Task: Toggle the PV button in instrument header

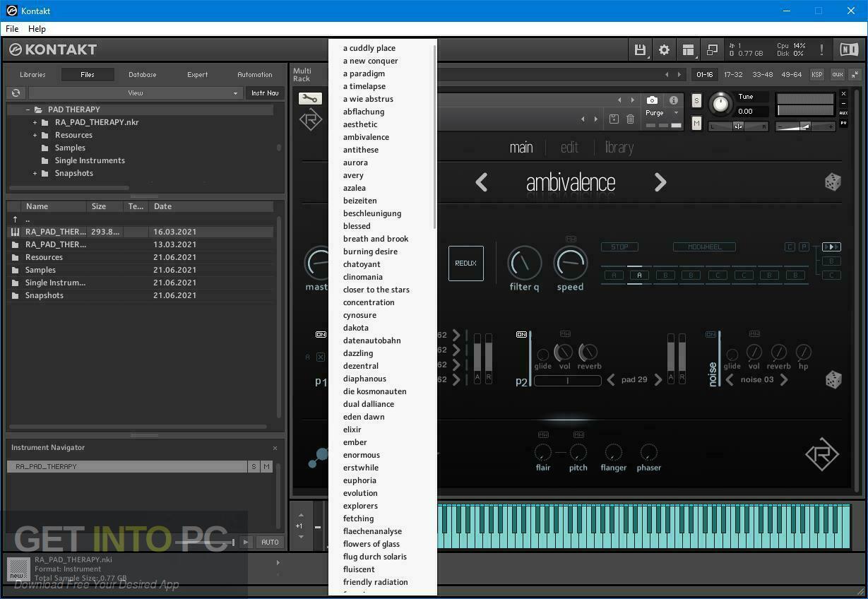Action: pos(843,123)
